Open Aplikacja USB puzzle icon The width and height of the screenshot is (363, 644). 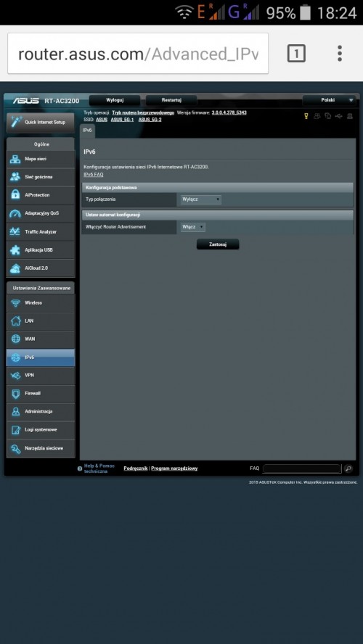click(15, 249)
